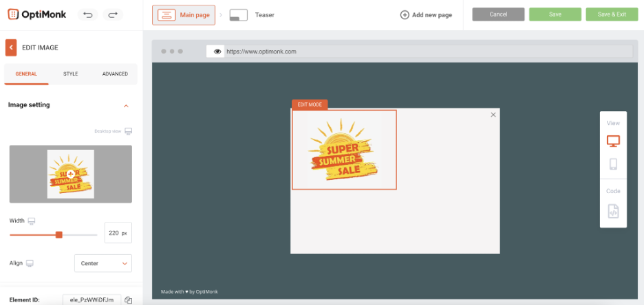The height and width of the screenshot is (305, 644).
Task: Click the Width device icon
Action: tap(32, 221)
